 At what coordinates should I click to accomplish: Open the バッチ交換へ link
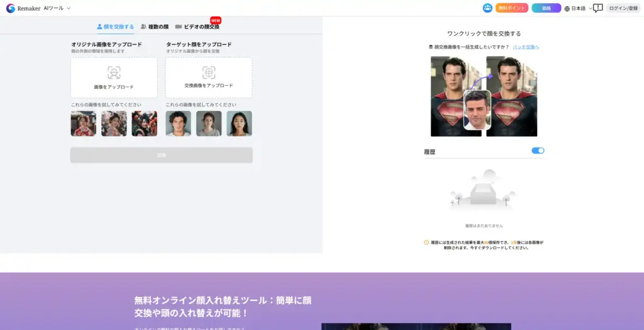click(x=526, y=47)
